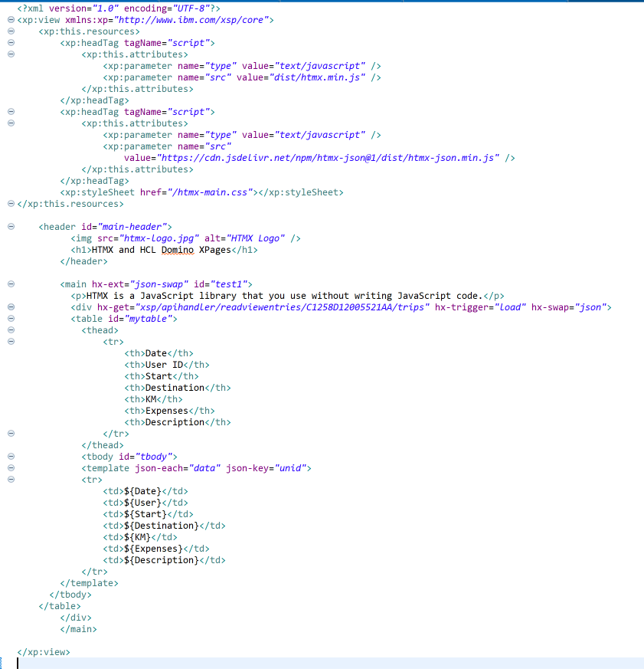The height and width of the screenshot is (672, 644).
Task: Collapse the xp:view root element fold
Action: (10, 20)
